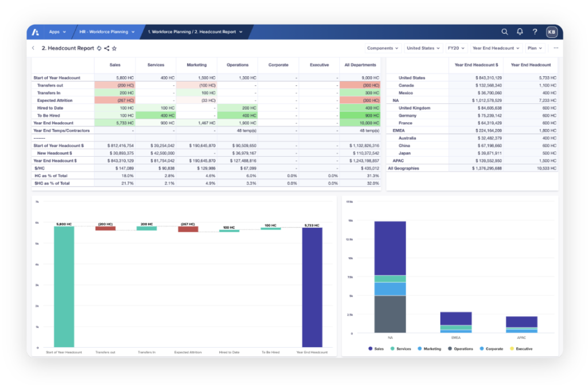588x385 pixels.
Task: Click the Anaplan logo icon
Action: [x=36, y=32]
